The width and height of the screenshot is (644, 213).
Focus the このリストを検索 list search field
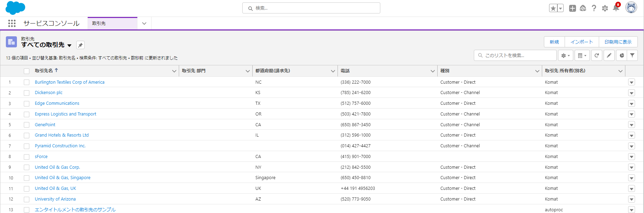pyautogui.click(x=515, y=55)
